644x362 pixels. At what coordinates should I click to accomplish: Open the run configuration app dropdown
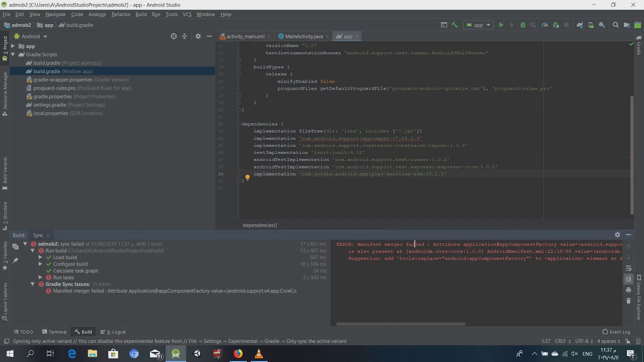[x=478, y=25]
